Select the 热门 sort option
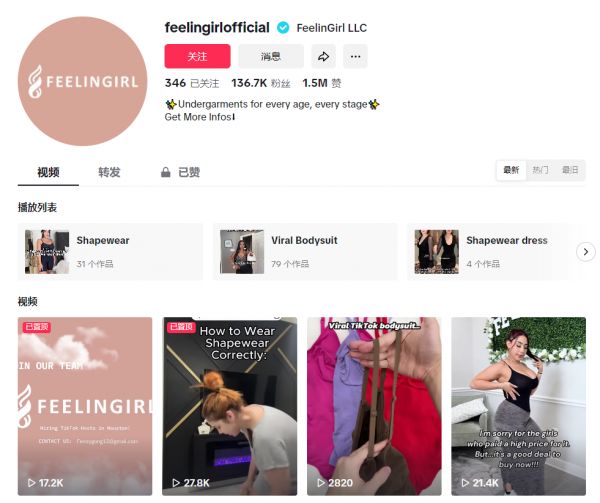 pos(540,170)
